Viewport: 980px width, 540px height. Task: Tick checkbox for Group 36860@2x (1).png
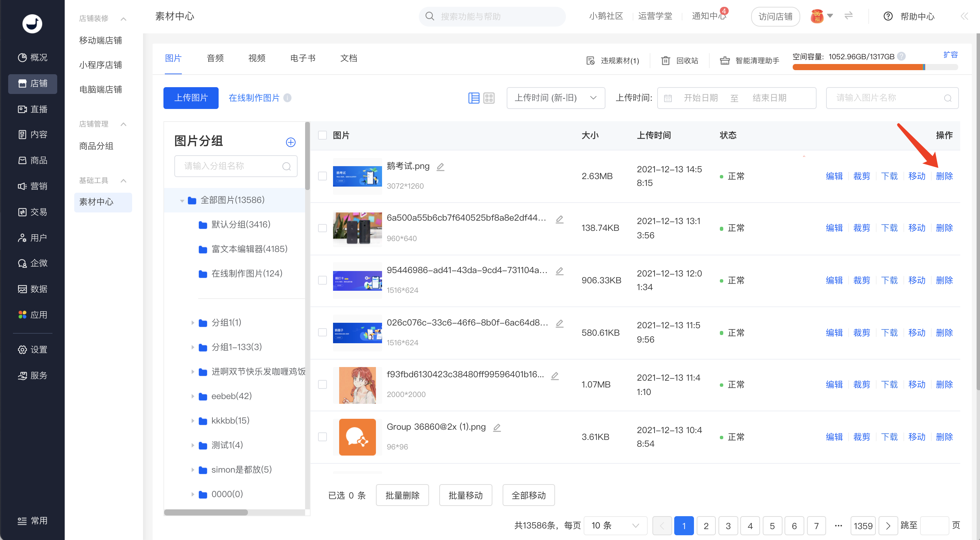[x=322, y=437]
